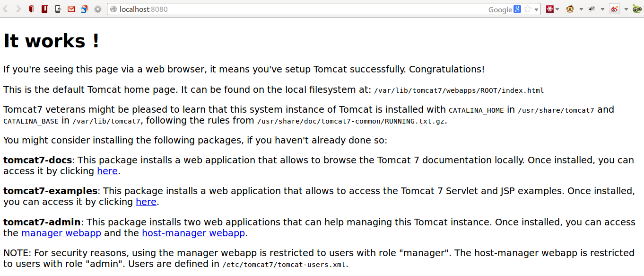Image resolution: width=644 pixels, height=276 pixels.
Task: Click the Weibo eye extension icon
Action: click(614, 9)
